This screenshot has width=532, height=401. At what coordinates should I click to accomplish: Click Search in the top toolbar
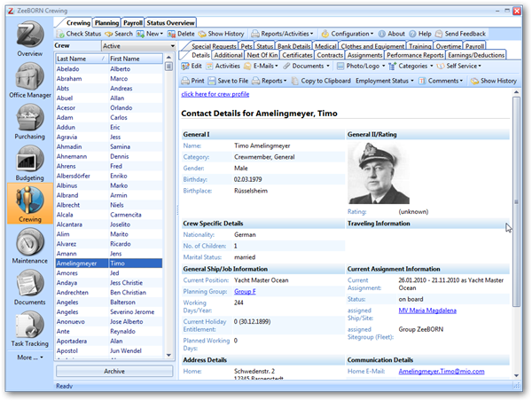tap(119, 34)
